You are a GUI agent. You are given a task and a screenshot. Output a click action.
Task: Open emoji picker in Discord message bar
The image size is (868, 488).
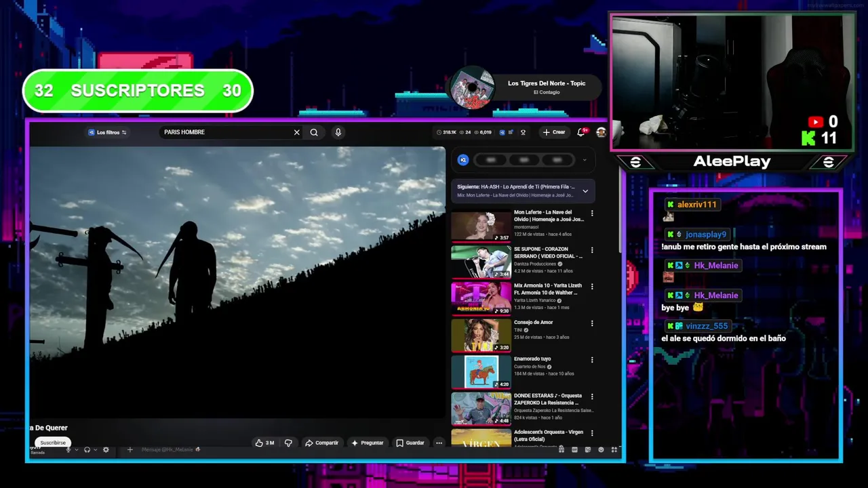click(601, 449)
